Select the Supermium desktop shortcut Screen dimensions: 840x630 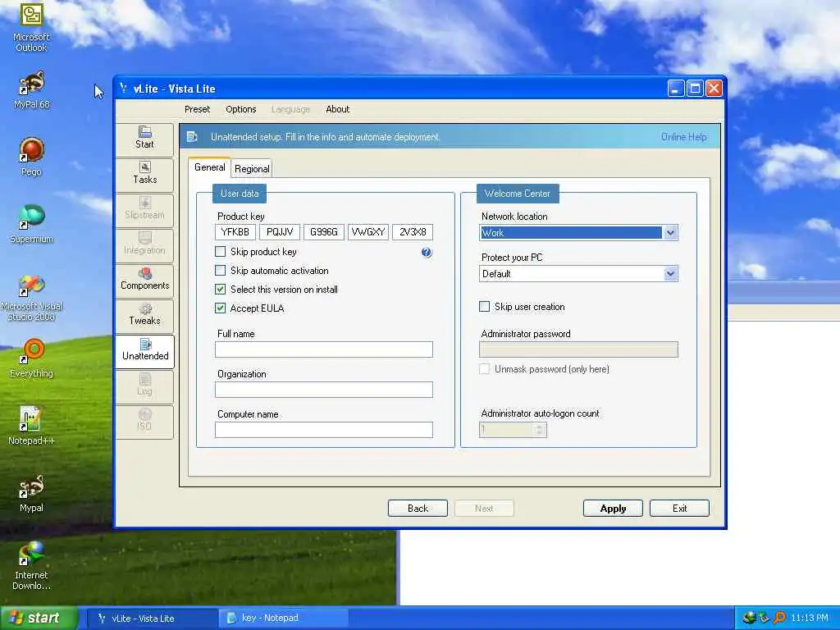31,225
